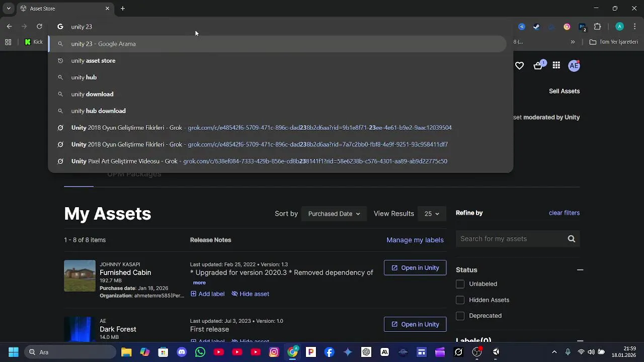Go back with the browser back arrow
Screen dimensions: 644x362
coord(9,27)
